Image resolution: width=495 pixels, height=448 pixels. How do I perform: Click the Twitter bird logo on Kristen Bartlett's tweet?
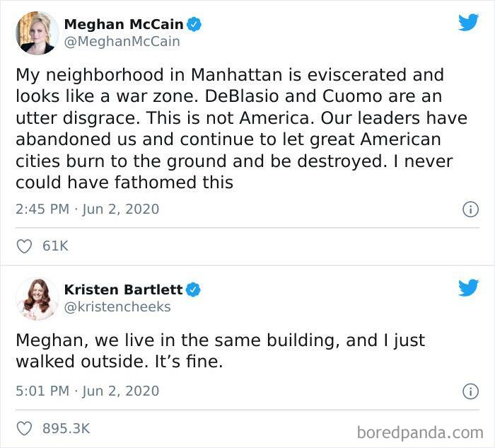(468, 287)
